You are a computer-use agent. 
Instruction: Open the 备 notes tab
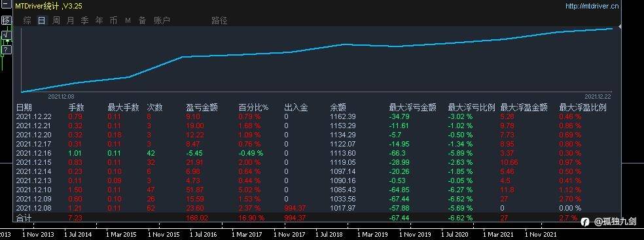(x=142, y=20)
